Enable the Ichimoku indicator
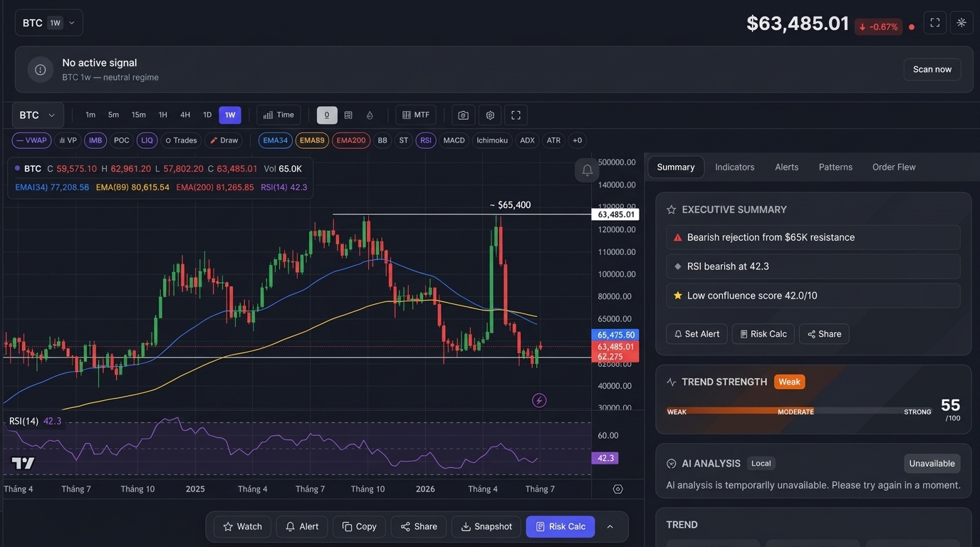980x547 pixels. point(492,140)
